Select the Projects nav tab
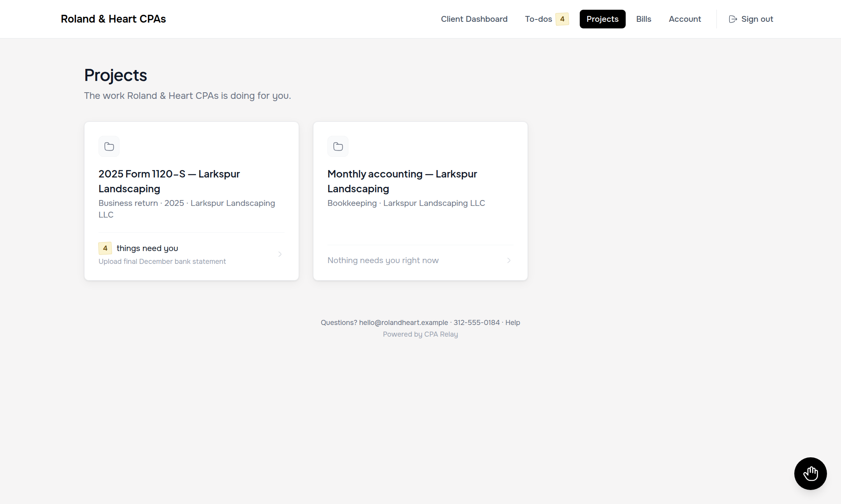The height and width of the screenshot is (504, 841). [x=602, y=19]
